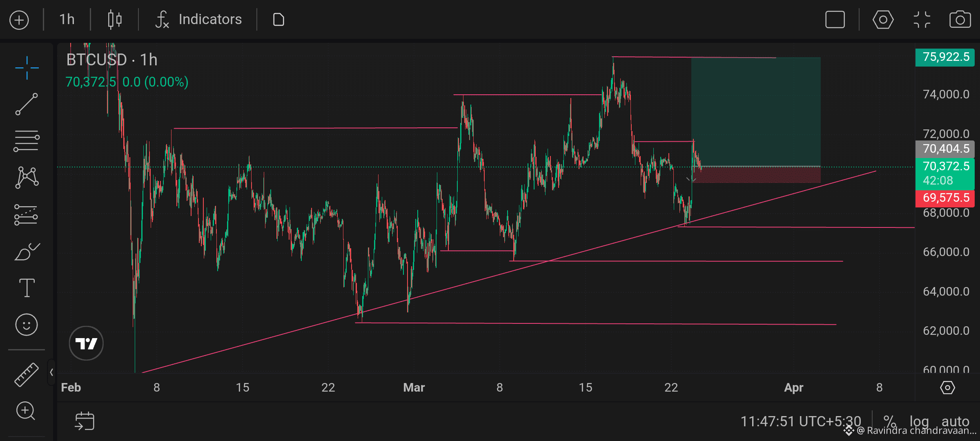Select the brush drawing tool
980x441 pixels.
point(27,252)
